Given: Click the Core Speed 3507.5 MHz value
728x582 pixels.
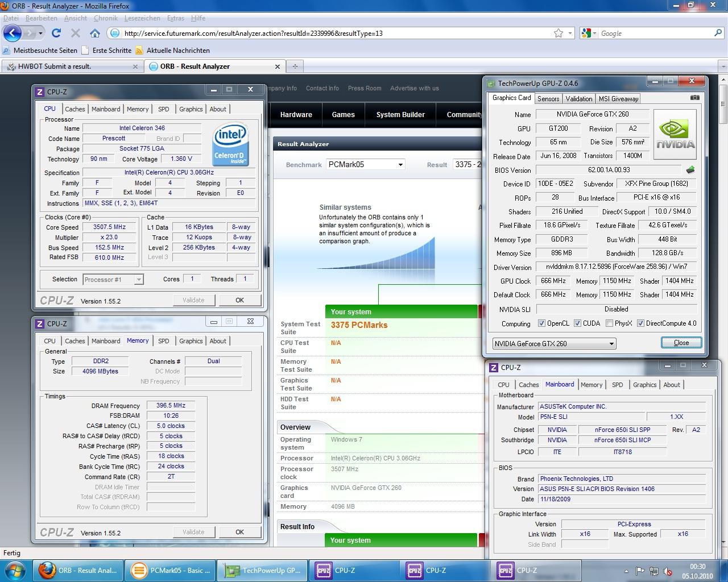Looking at the screenshot, I should pos(109,227).
